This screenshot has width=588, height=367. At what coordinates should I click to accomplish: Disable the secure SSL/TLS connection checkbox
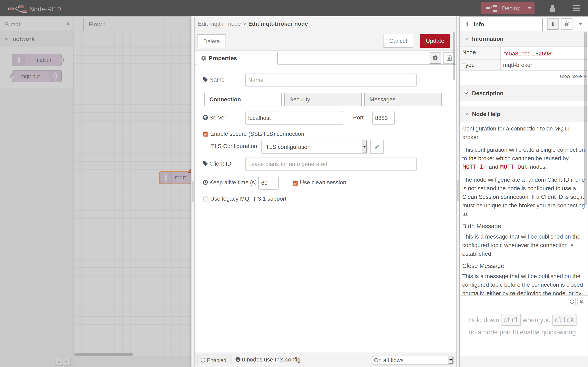(206, 134)
